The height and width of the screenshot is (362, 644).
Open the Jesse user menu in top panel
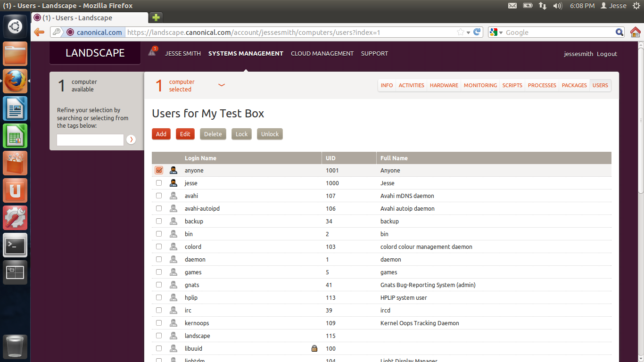(613, 6)
